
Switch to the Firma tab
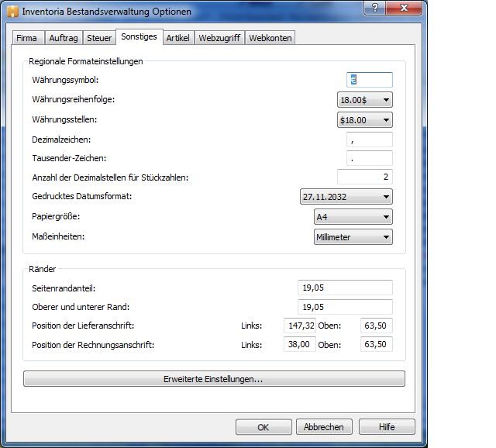28,38
